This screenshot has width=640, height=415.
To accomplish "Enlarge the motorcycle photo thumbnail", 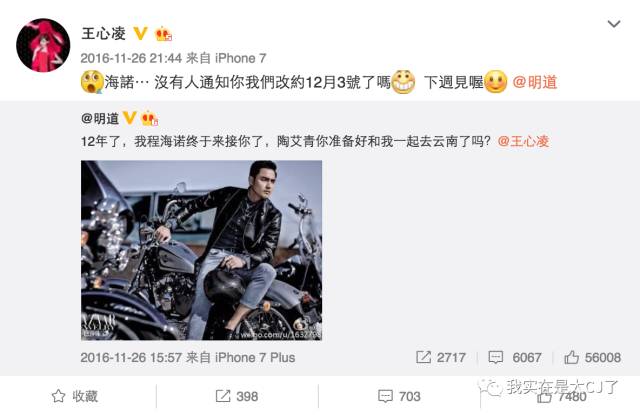I will pyautogui.click(x=201, y=250).
